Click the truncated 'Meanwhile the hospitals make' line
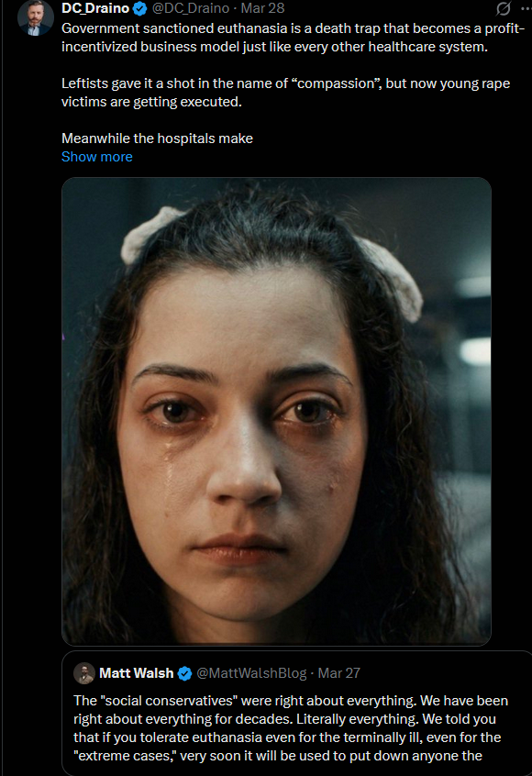The image size is (532, 776). (157, 139)
